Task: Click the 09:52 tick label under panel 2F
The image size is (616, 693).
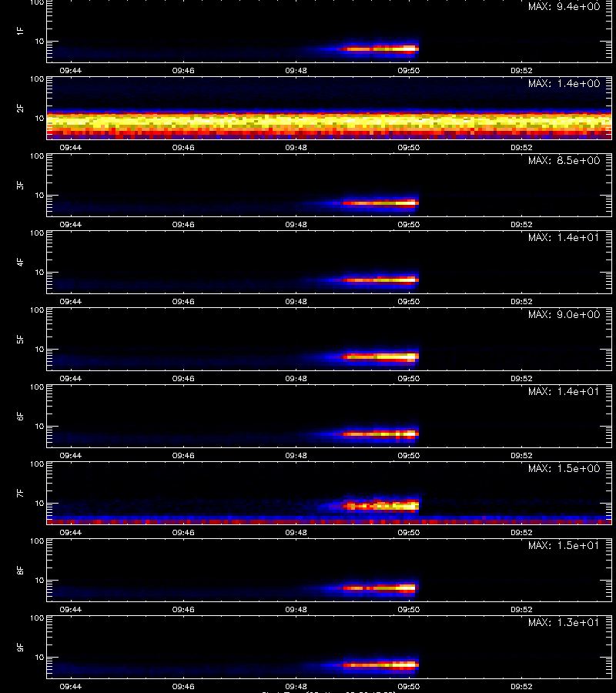Action: click(x=521, y=148)
